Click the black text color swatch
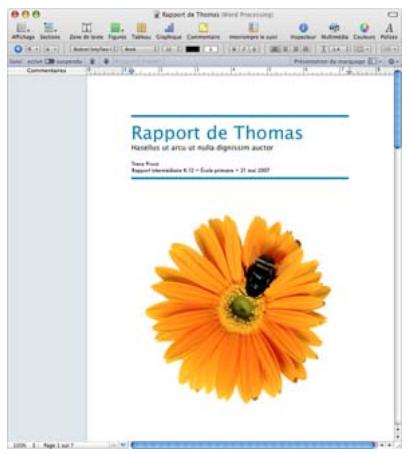 [x=192, y=49]
